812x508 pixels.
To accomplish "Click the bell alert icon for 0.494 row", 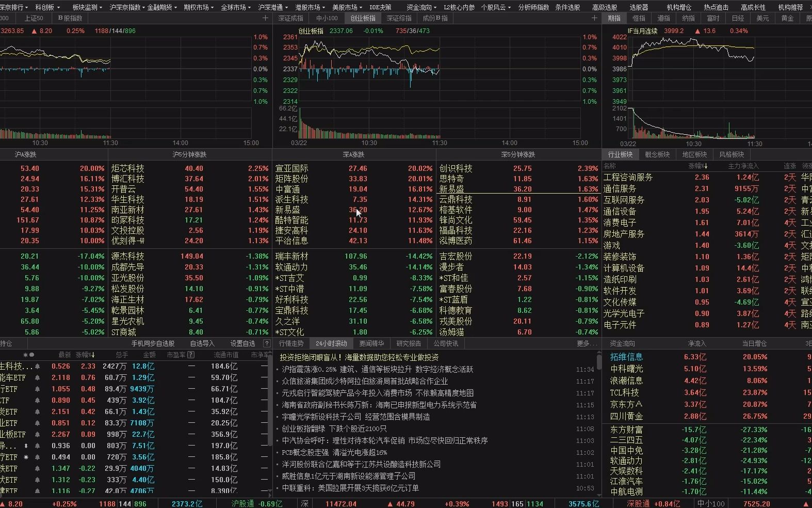I will pyautogui.click(x=37, y=457).
